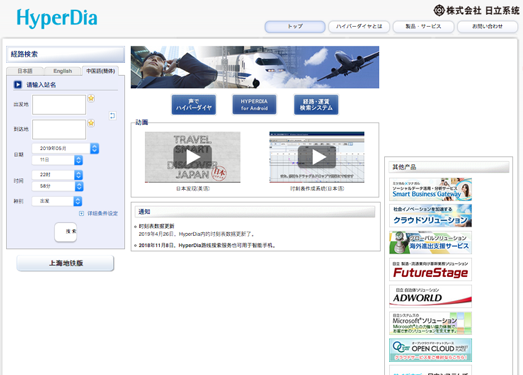Open the FutureStage product banner
Screen dimensions: 523x375
[430, 270]
